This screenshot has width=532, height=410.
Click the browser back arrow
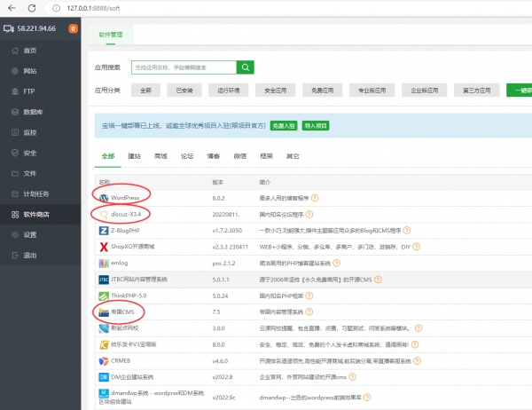point(12,8)
